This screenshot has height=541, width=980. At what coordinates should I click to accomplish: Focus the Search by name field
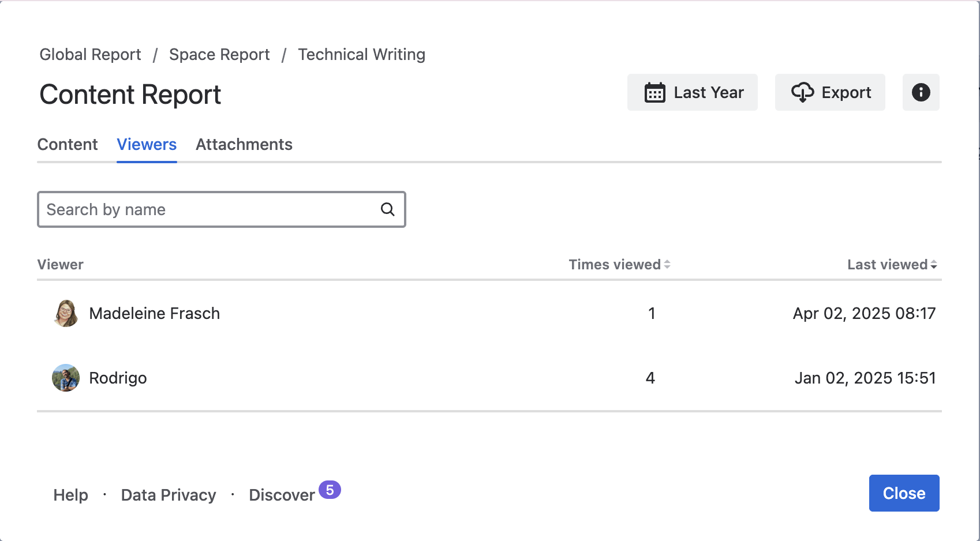pos(208,209)
